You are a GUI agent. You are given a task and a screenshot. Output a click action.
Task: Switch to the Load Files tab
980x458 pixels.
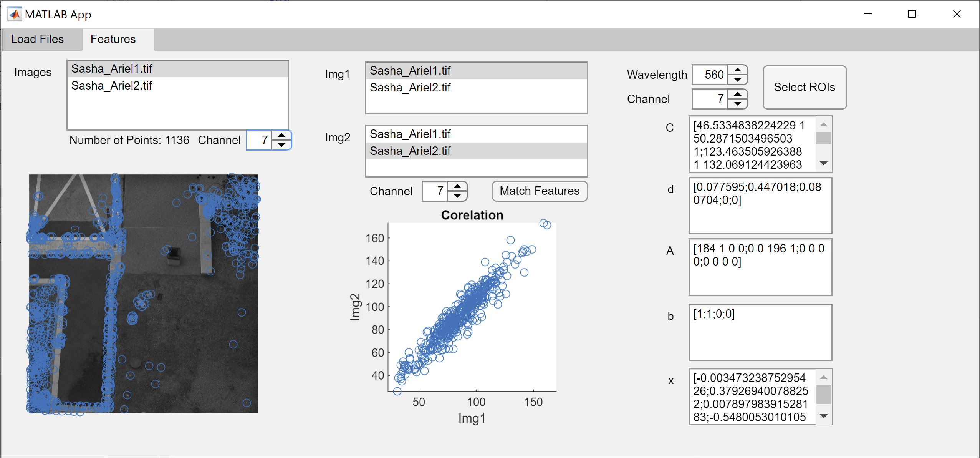(x=37, y=39)
